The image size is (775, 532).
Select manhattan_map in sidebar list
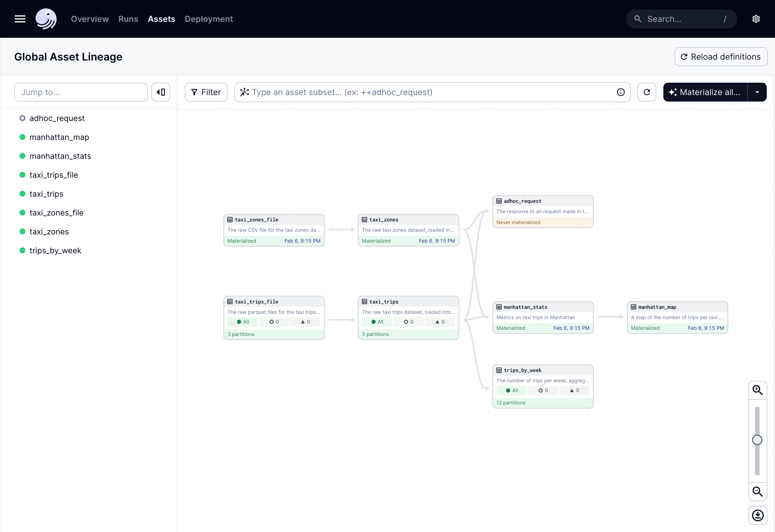coord(59,137)
